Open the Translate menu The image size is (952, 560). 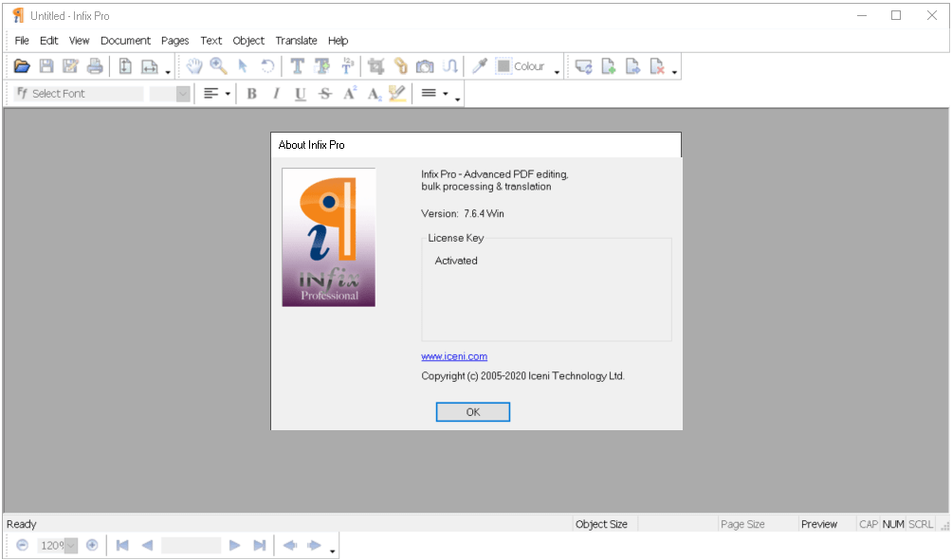pyautogui.click(x=296, y=41)
